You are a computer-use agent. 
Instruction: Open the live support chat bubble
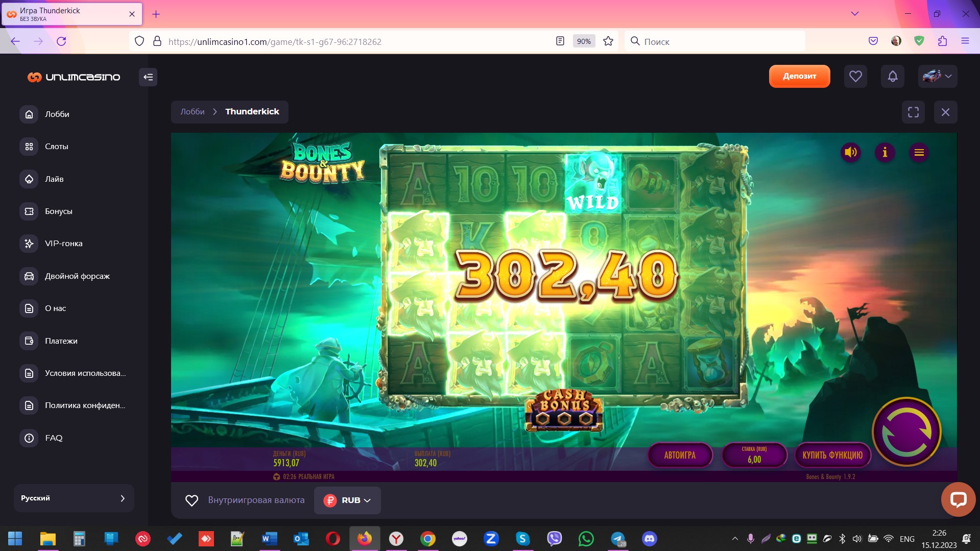click(x=958, y=499)
